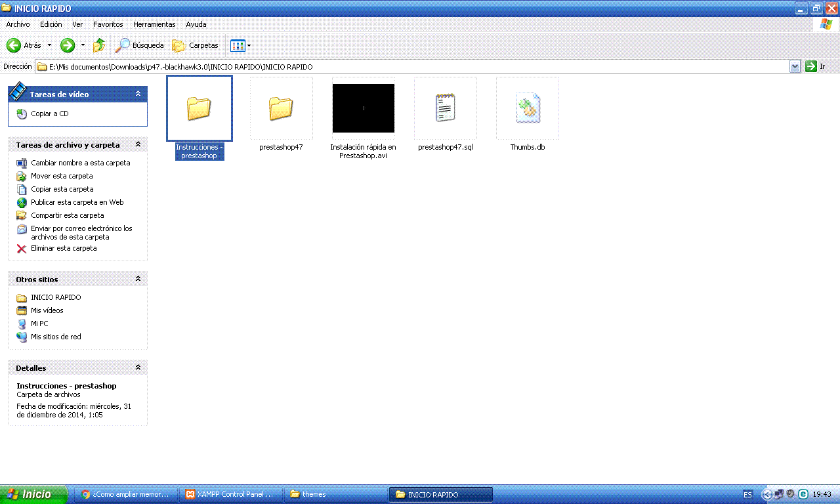
Task: Click the Mis vídeos link
Action: (47, 310)
